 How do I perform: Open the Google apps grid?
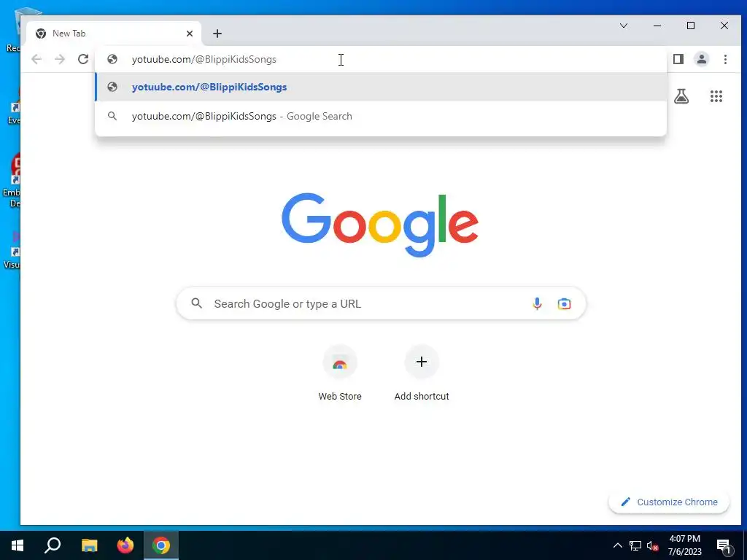click(716, 96)
